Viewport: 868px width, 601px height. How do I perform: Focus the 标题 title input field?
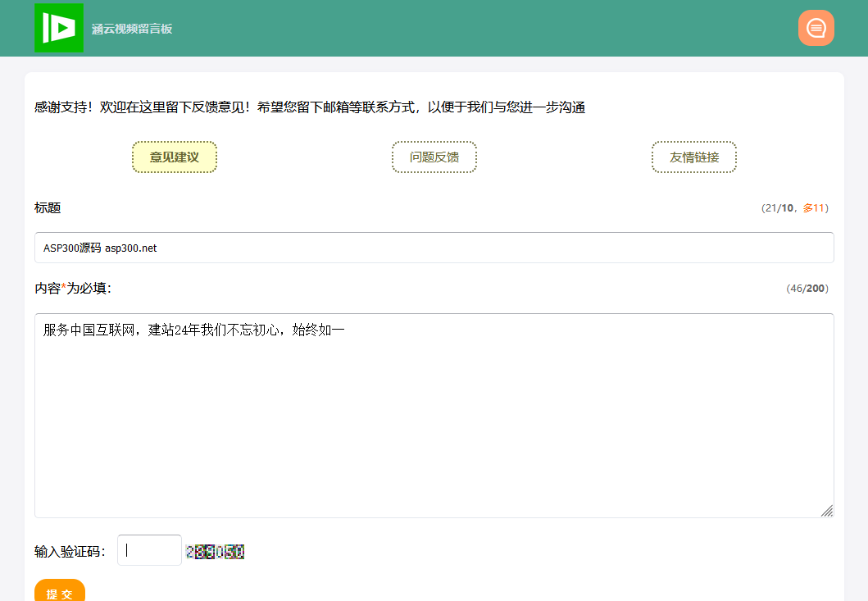tap(434, 248)
